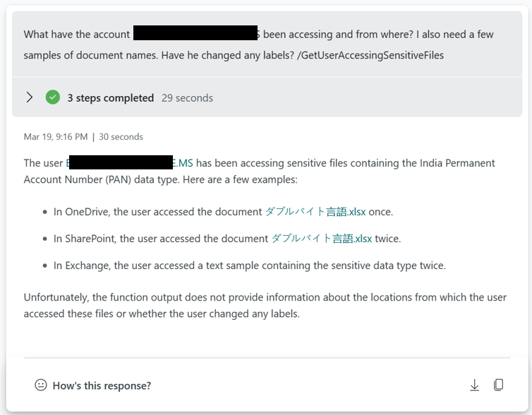This screenshot has height=415, width=532.
Task: Click the neutral face feedback icon
Action: click(x=41, y=385)
